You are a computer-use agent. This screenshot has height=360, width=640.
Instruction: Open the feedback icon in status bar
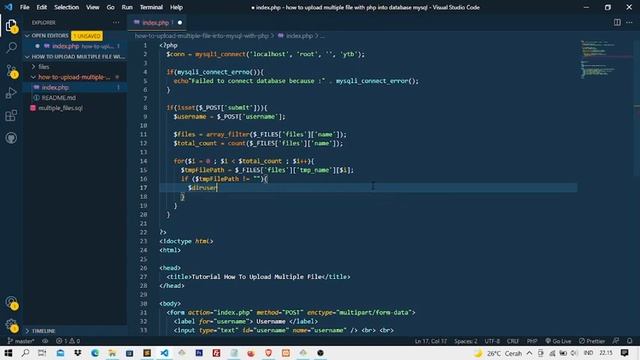coord(616,341)
